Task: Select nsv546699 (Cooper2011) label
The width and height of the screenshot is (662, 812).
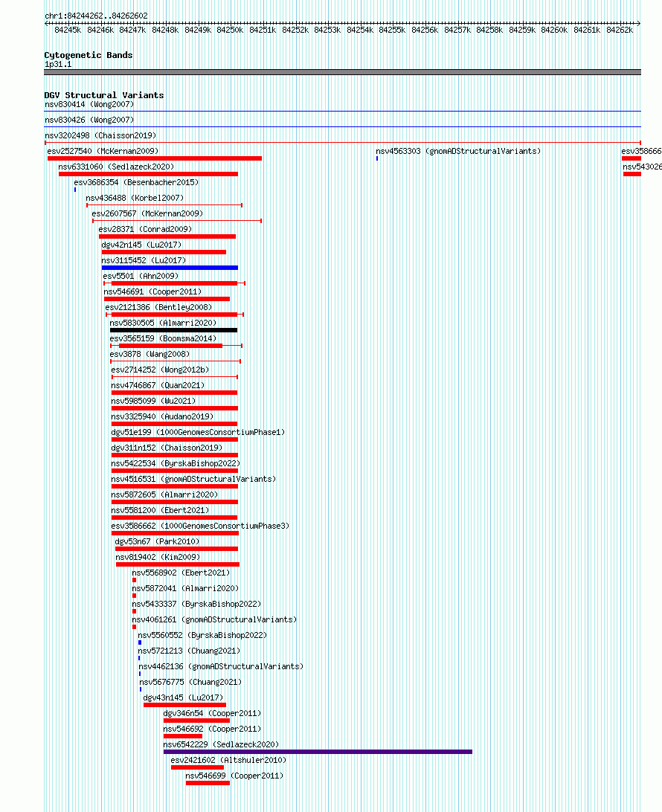Action: [x=234, y=776]
